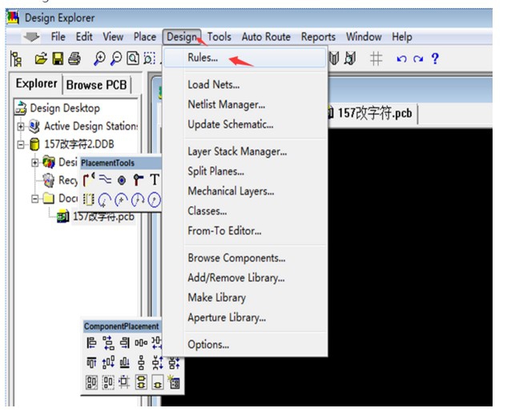This screenshot has height=420, width=515.
Task: Collapse the Documents folder node
Action: click(35, 198)
